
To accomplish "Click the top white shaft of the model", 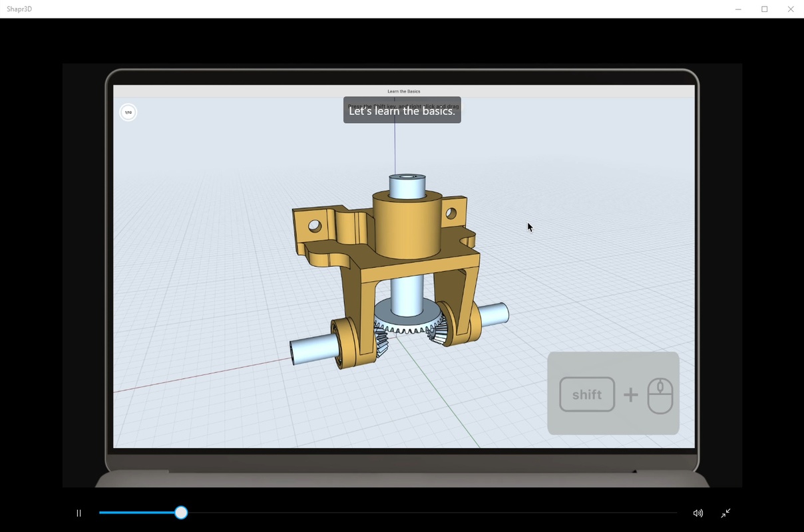I will pos(407,186).
